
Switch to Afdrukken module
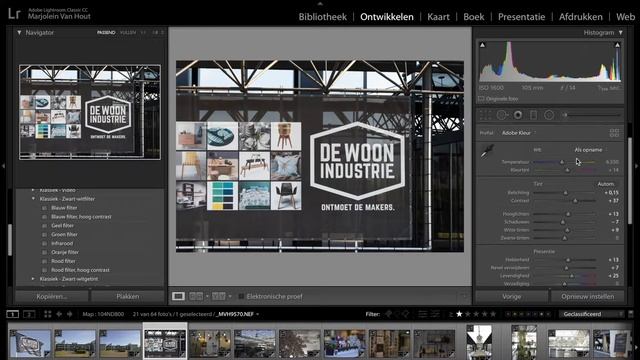580,17
